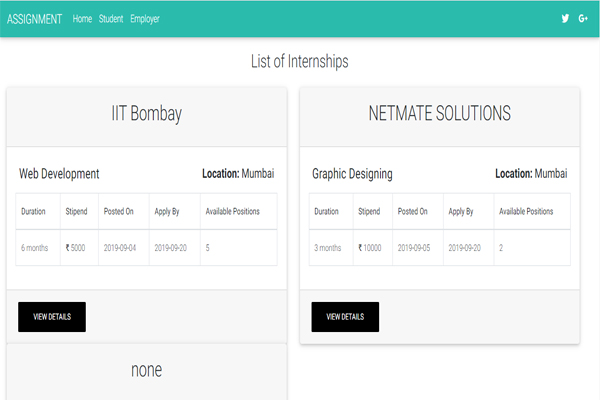This screenshot has width=600, height=400.
Task: Click Duration header in NETMATE table
Action: coord(331,211)
